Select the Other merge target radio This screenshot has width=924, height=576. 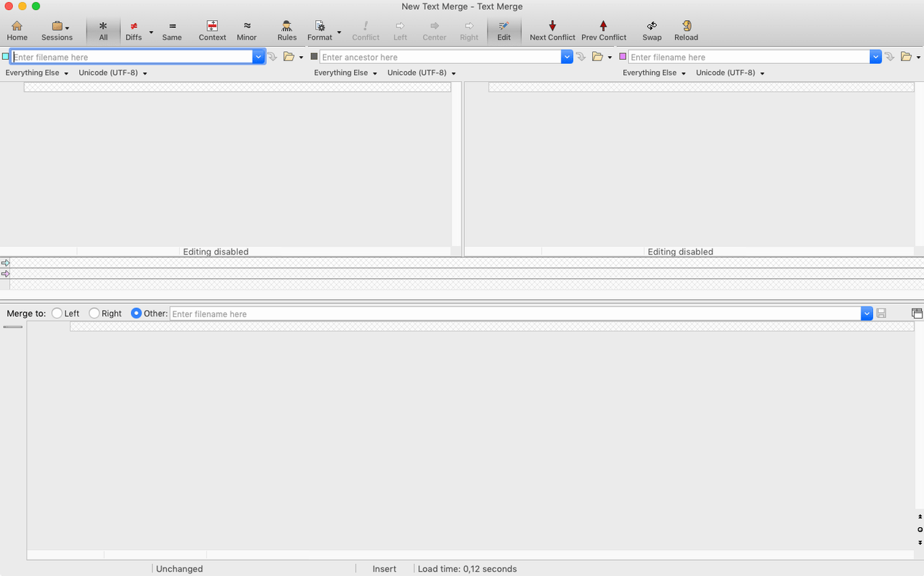tap(136, 314)
